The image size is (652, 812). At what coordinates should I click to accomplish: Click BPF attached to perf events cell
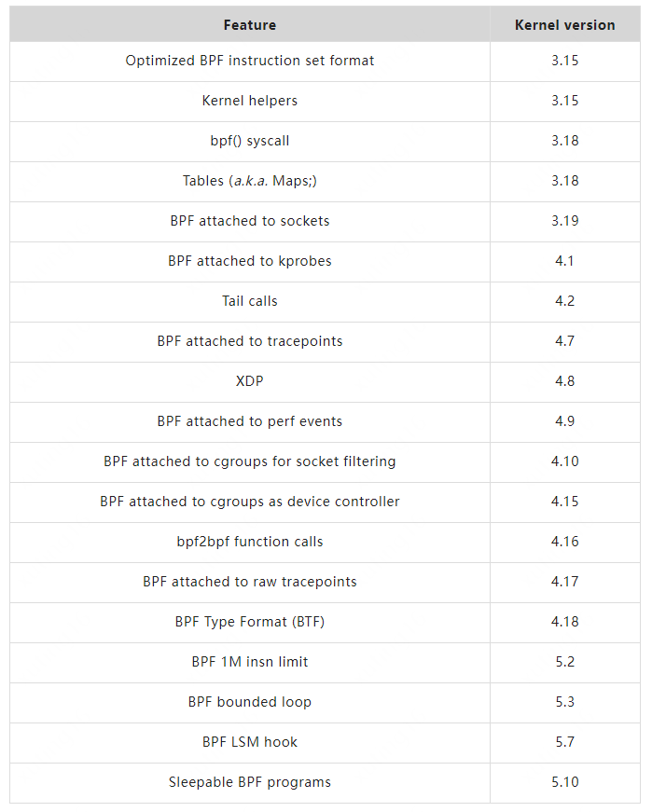point(250,421)
